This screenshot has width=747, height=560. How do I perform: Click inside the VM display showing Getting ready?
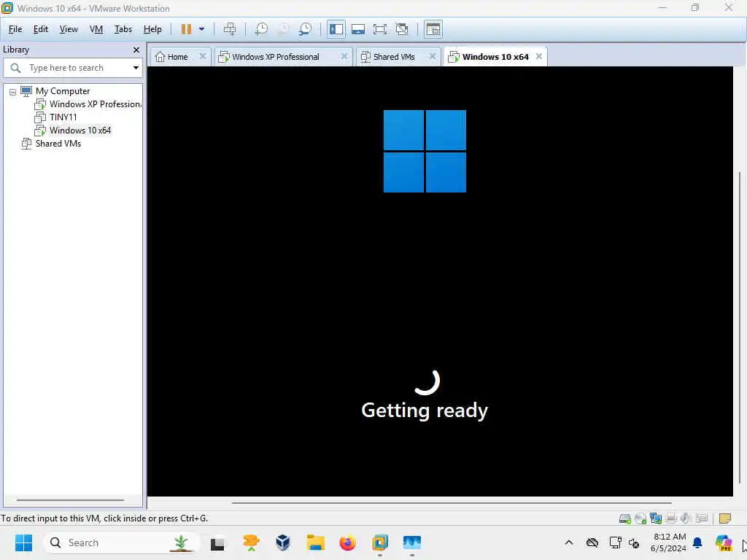(x=440, y=281)
